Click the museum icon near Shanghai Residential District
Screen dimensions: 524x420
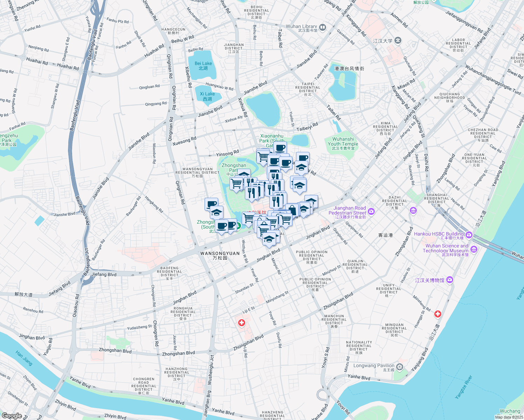413,211
